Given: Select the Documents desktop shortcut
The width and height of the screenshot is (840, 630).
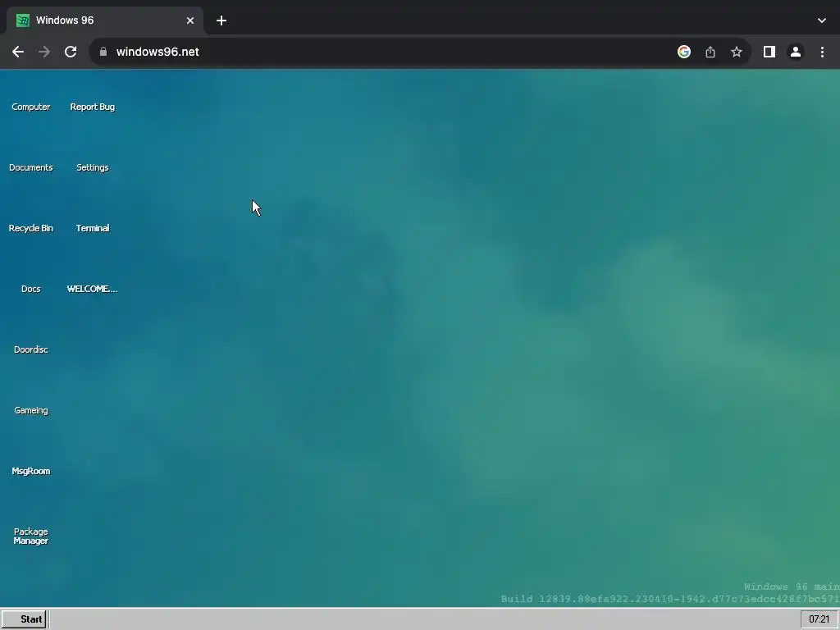Looking at the screenshot, I should point(30,167).
